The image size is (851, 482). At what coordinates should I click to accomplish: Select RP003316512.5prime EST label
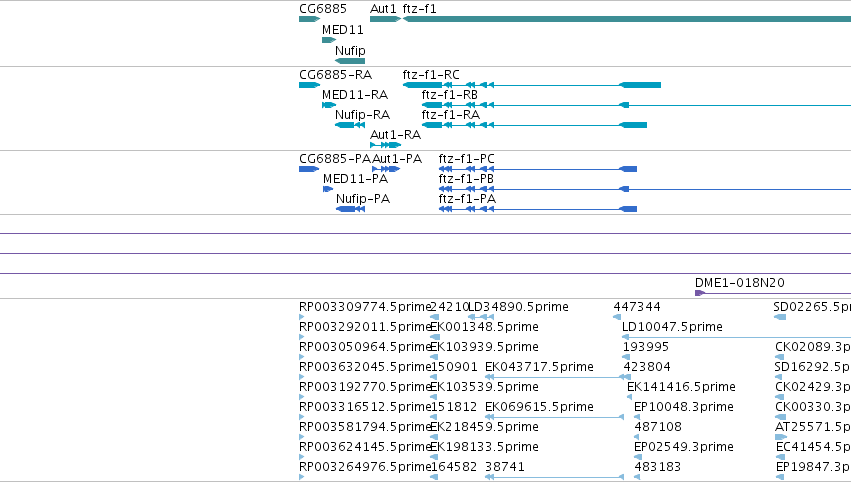(x=365, y=407)
